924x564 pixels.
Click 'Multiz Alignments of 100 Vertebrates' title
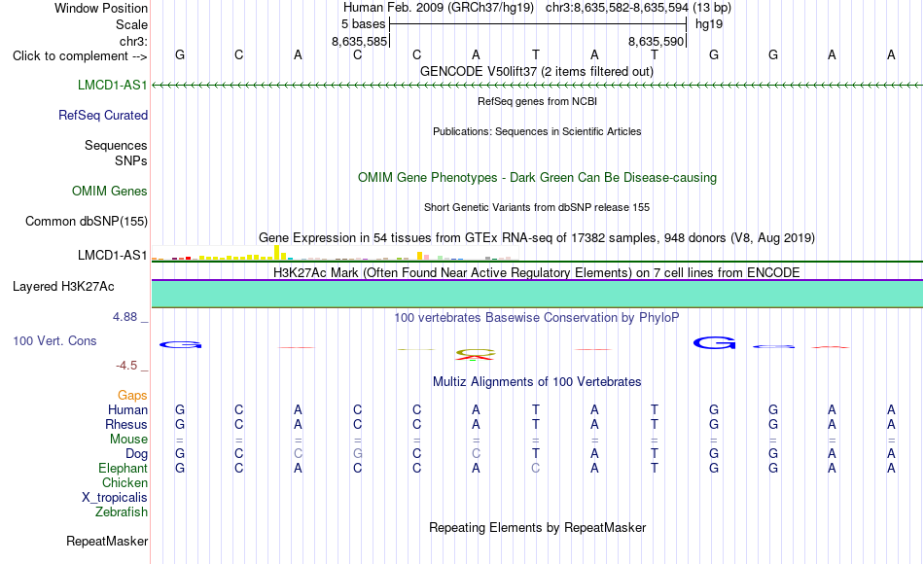[x=537, y=382]
